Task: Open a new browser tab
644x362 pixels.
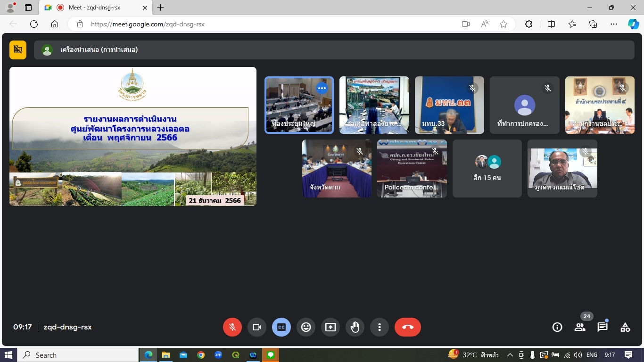Action: click(161, 8)
